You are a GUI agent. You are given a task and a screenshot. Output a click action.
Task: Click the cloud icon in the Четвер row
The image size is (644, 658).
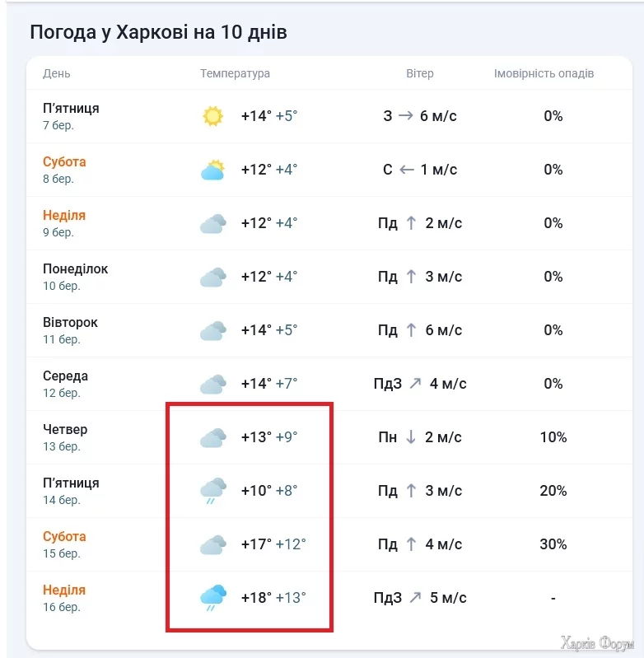click(212, 438)
